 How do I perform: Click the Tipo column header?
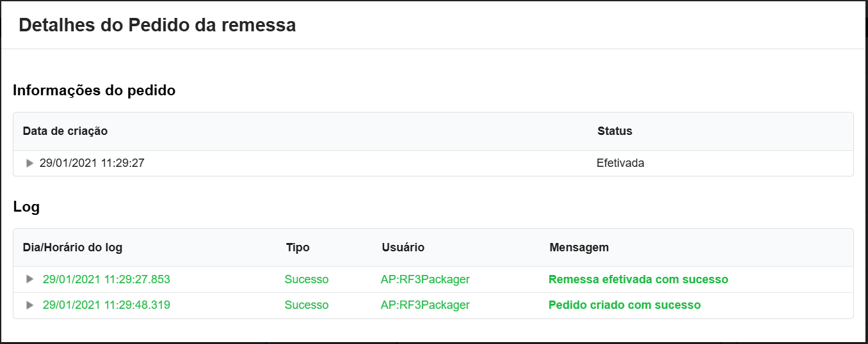click(298, 247)
